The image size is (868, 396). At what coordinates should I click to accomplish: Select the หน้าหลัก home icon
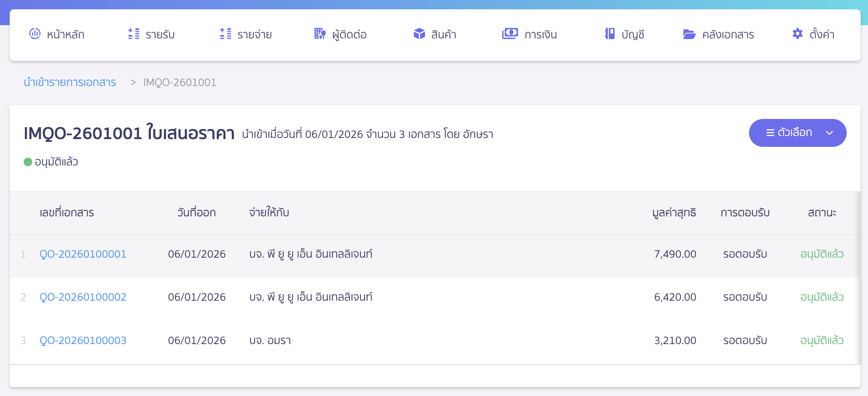(35, 34)
